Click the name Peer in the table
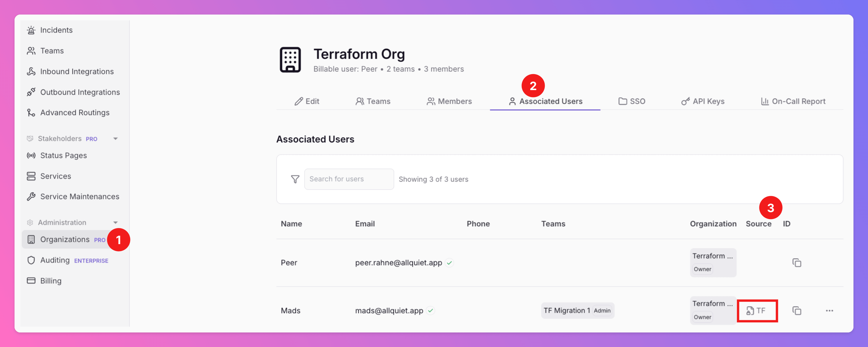The image size is (868, 347). tap(289, 263)
